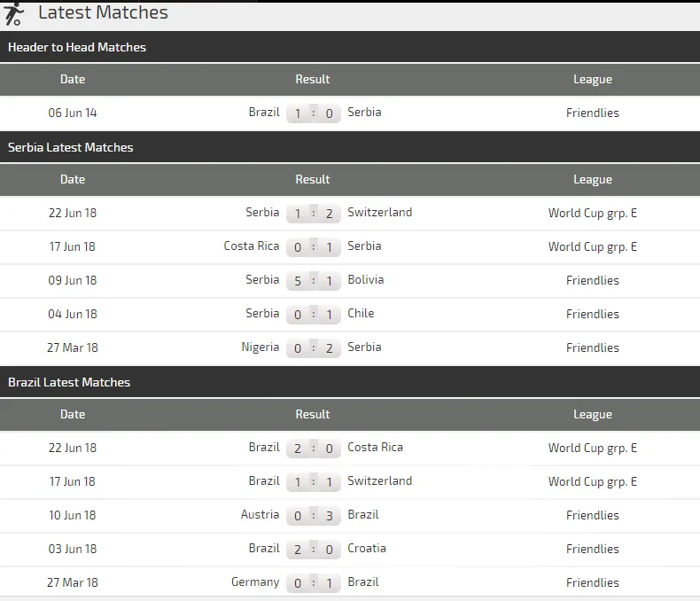The width and height of the screenshot is (700, 601).
Task: Select the 27 Mar 18 Nigeria match date
Action: point(73,347)
